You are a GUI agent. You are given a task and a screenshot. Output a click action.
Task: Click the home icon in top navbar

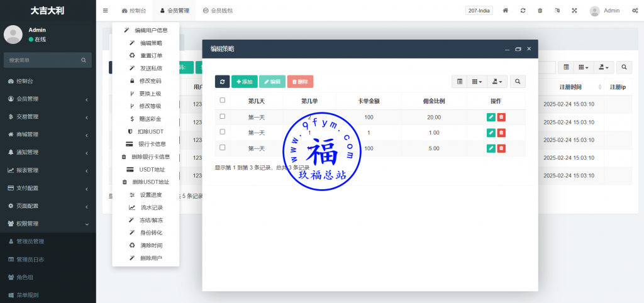click(x=506, y=11)
